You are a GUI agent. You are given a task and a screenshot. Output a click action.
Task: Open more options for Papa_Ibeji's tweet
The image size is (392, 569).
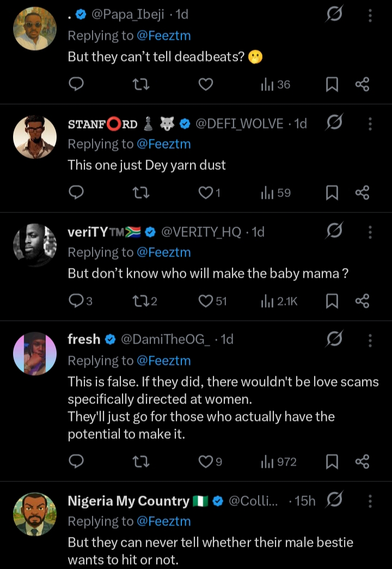click(370, 15)
